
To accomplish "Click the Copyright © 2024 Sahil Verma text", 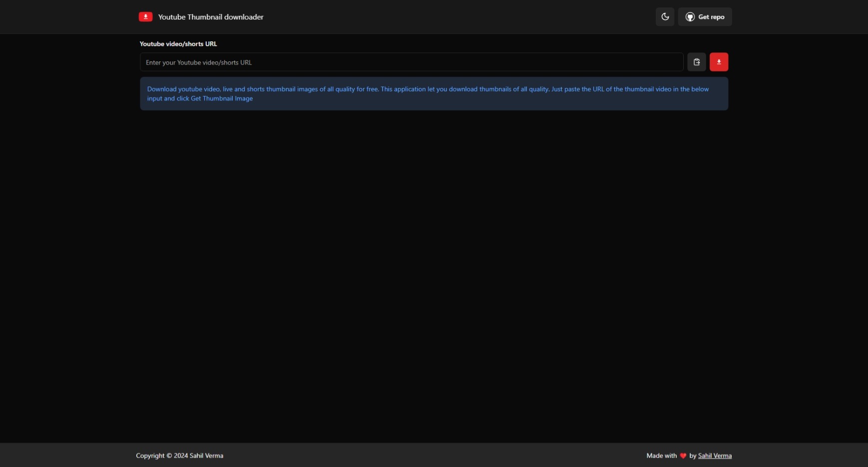I will click(180, 456).
